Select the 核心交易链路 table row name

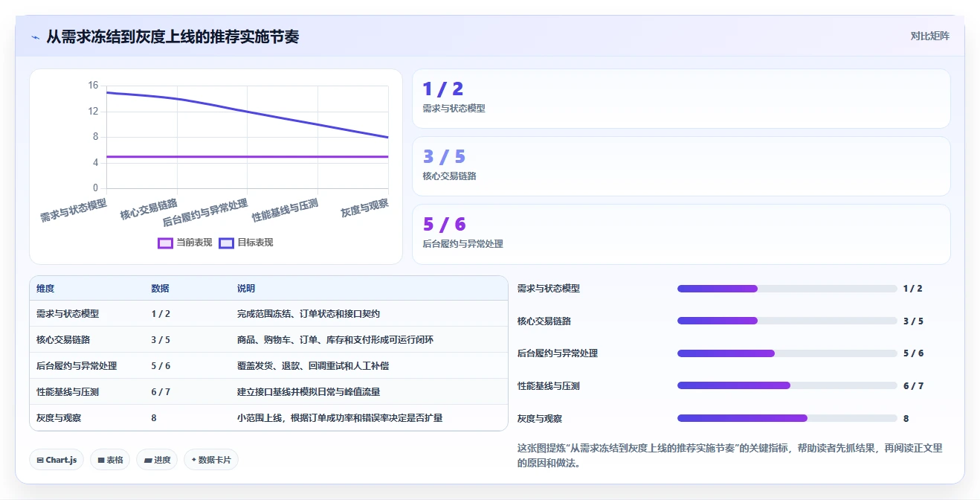(63, 340)
